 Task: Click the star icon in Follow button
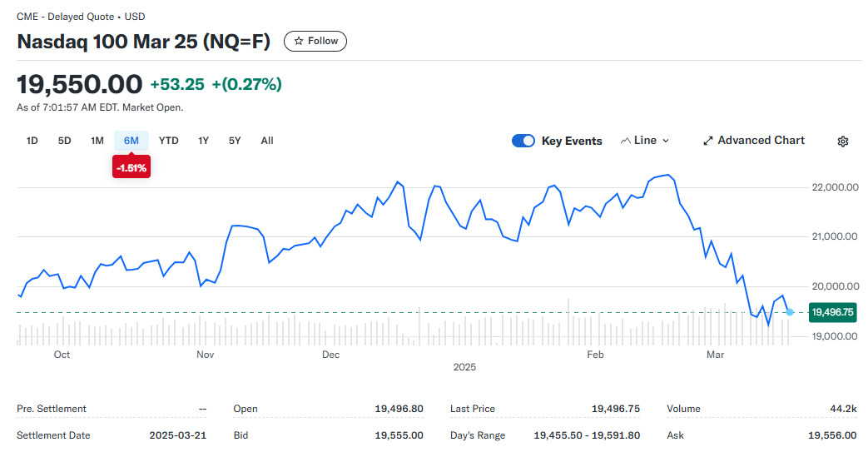pos(299,41)
